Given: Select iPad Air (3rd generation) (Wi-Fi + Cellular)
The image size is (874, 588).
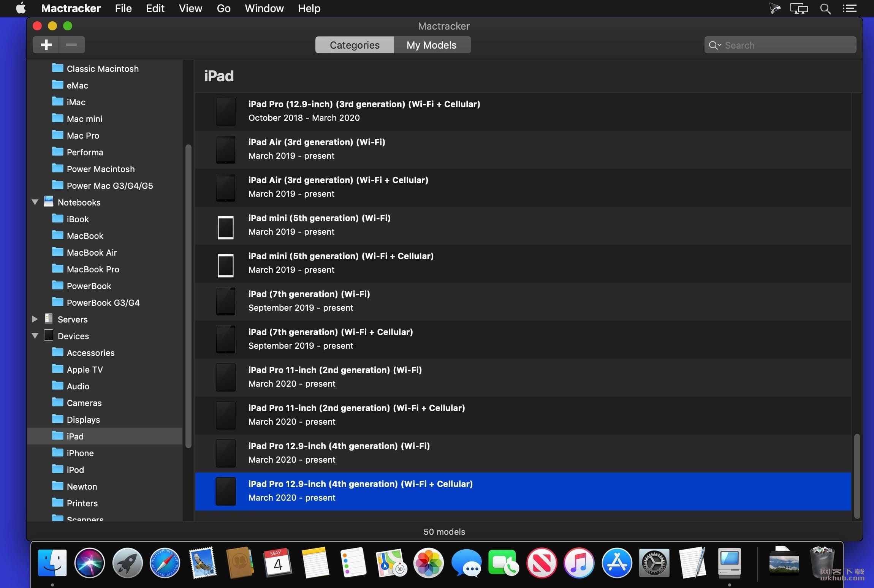Looking at the screenshot, I should click(523, 188).
